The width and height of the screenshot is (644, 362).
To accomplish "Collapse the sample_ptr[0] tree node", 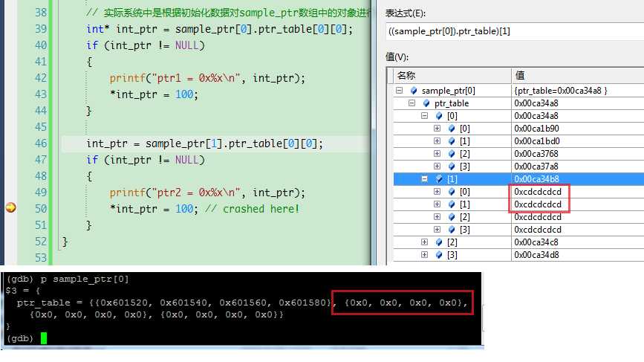I will tap(399, 91).
